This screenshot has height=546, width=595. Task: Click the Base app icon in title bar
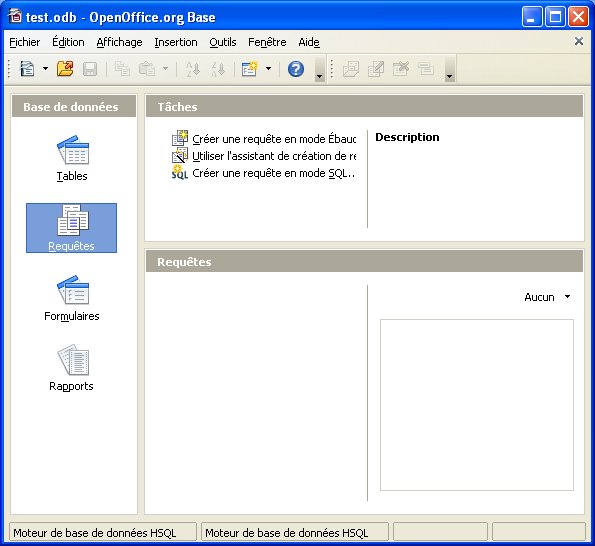[15, 16]
